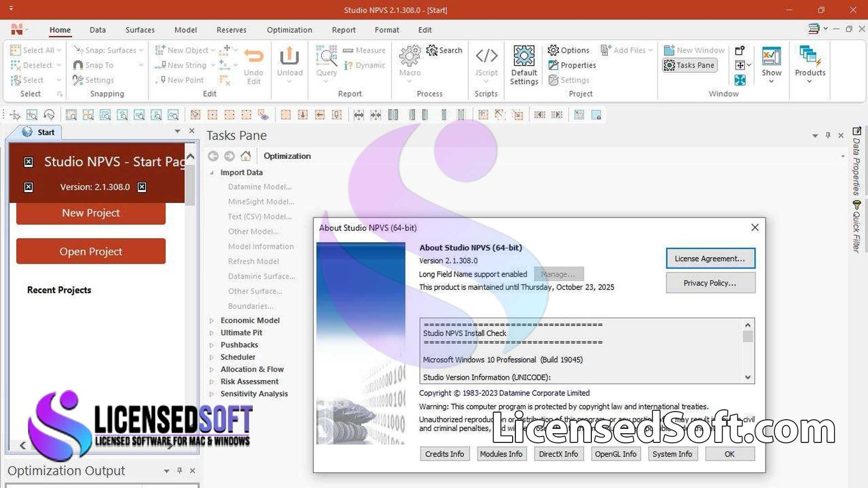Click the Dynamic report tool

pyautogui.click(x=364, y=65)
